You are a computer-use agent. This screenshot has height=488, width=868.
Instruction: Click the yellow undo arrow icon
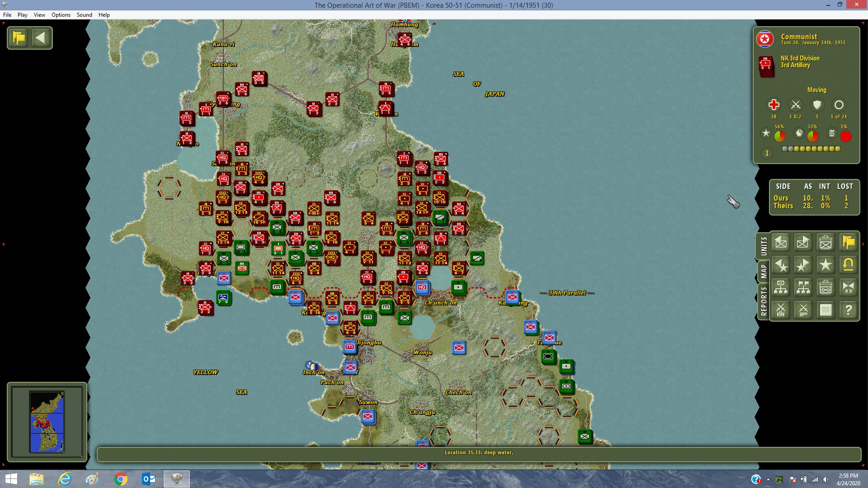[849, 265]
